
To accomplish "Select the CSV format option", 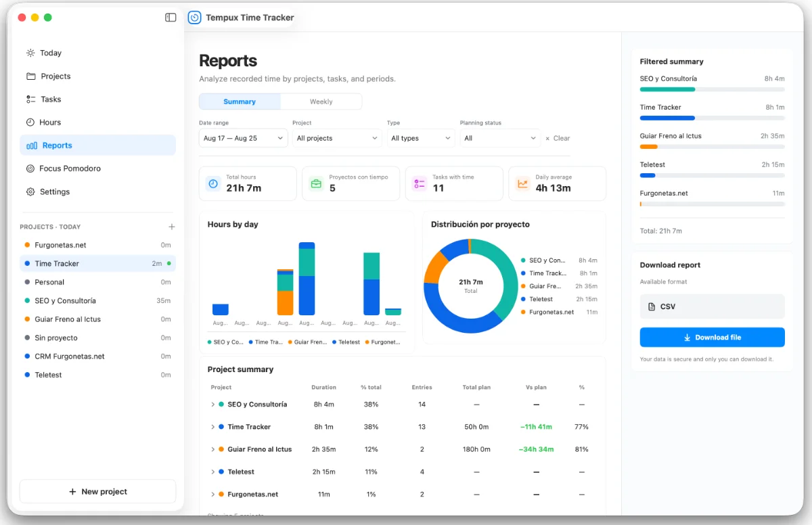I will pos(713,306).
